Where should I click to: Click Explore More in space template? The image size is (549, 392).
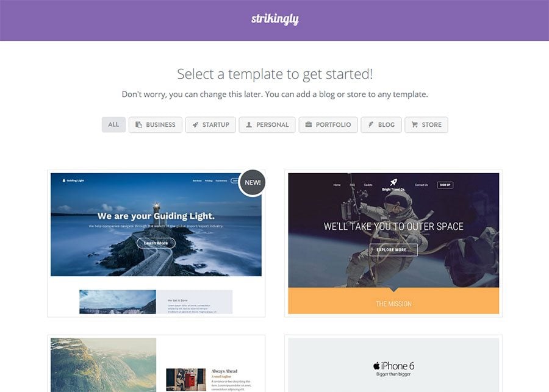tap(393, 250)
